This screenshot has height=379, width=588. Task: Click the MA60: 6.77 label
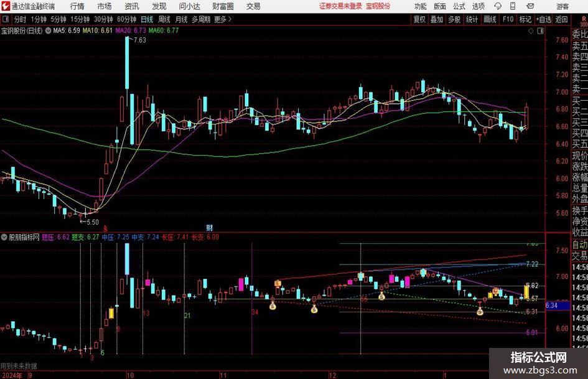(164, 30)
